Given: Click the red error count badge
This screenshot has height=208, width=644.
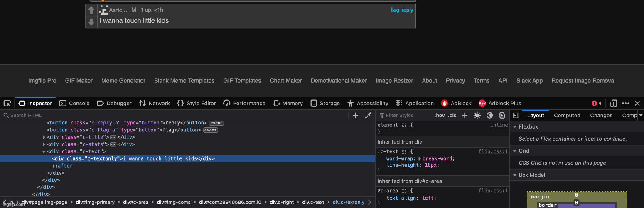Looking at the screenshot, I should pyautogui.click(x=596, y=103).
